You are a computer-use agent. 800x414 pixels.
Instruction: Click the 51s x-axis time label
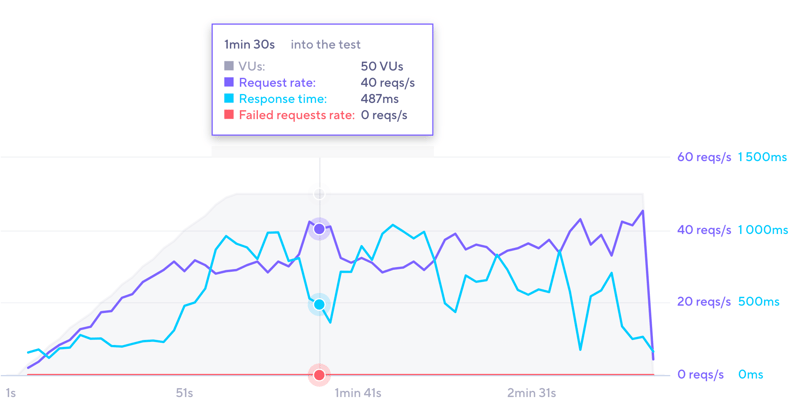pos(185,394)
